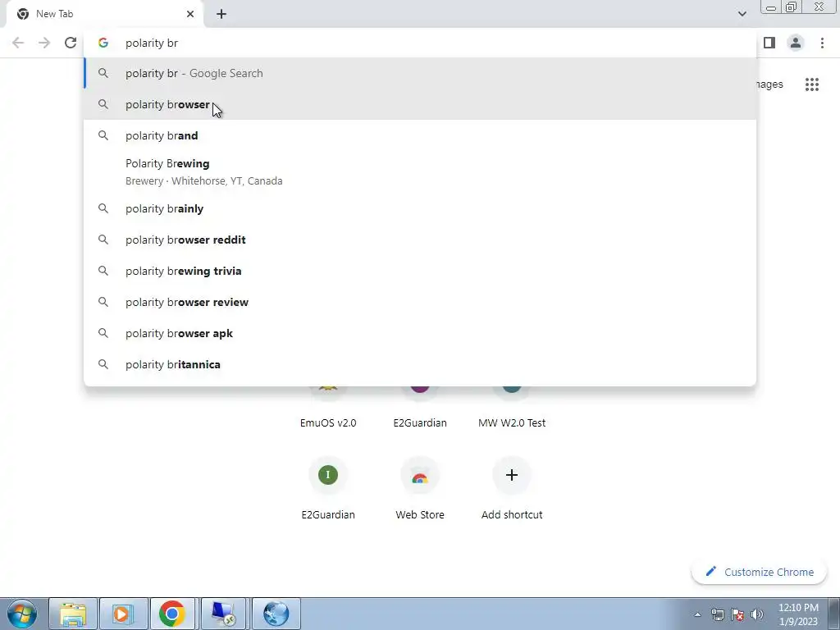
Task: Click the volume speaker tray icon
Action: coord(757,614)
